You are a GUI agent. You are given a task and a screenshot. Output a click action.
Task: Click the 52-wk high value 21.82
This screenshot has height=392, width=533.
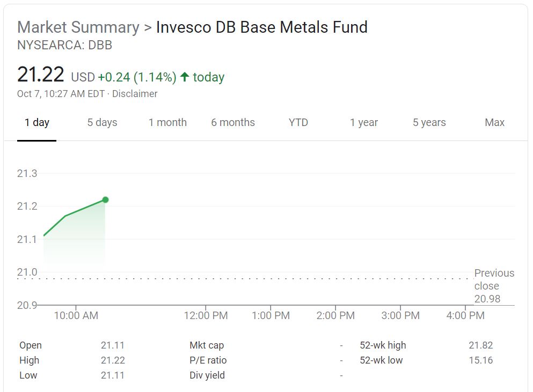[480, 345]
